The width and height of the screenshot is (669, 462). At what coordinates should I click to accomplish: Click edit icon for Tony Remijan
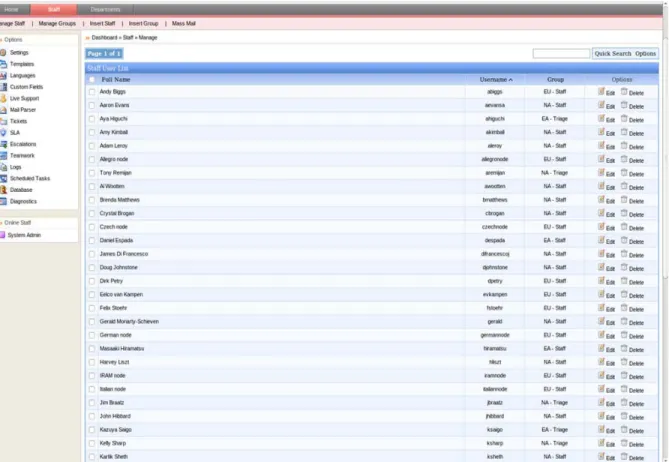coord(601,173)
